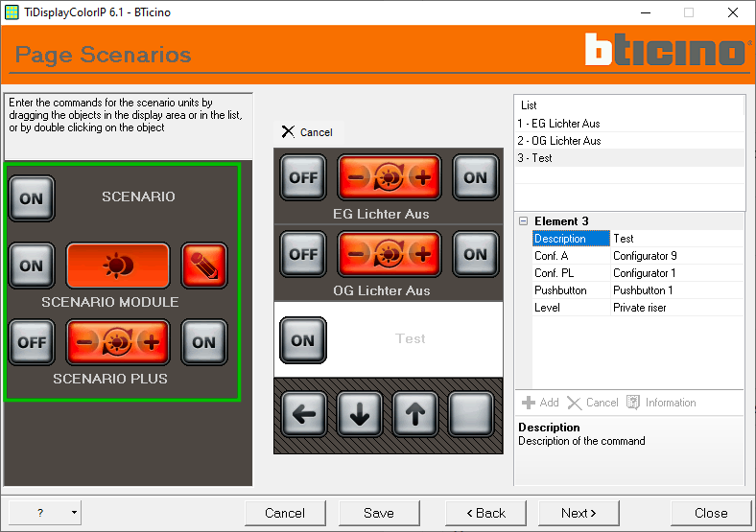Click the down arrow navigation button
This screenshot has height=532, width=756.
pos(360,414)
